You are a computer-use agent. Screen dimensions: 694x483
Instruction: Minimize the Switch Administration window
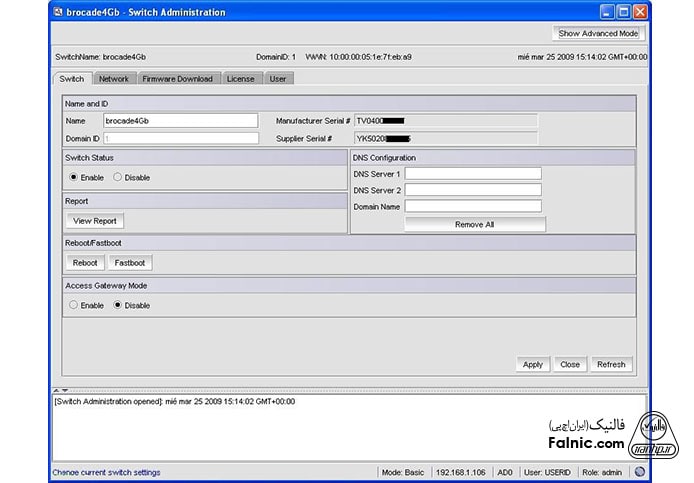point(606,12)
